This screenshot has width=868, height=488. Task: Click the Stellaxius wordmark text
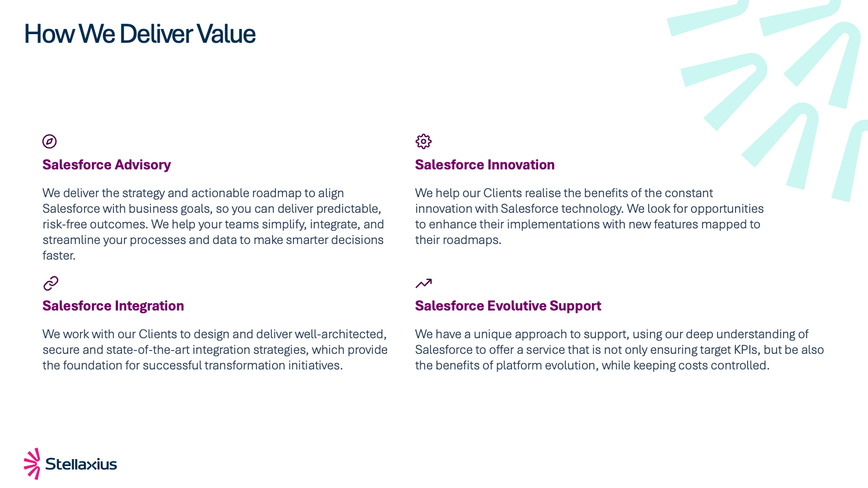pos(81,464)
